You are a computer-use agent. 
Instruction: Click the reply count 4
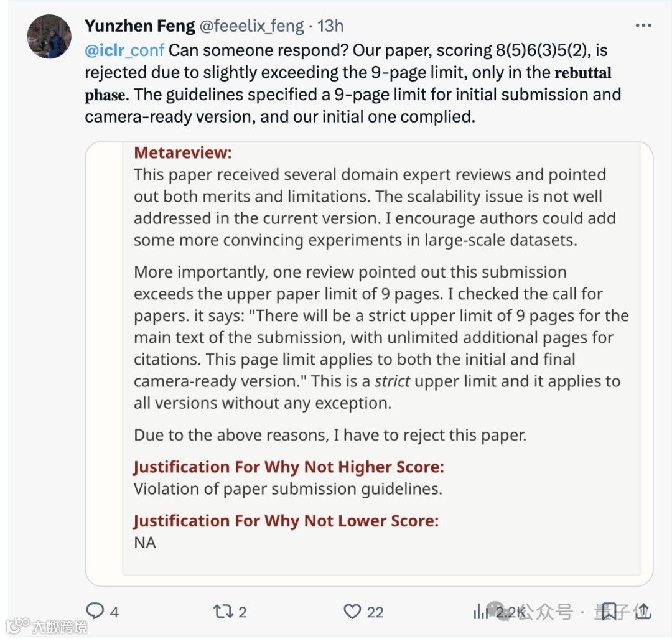tap(114, 612)
